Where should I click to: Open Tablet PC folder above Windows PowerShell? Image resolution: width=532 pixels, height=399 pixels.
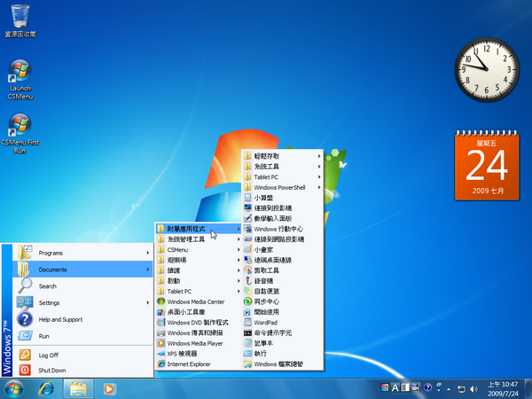click(283, 176)
